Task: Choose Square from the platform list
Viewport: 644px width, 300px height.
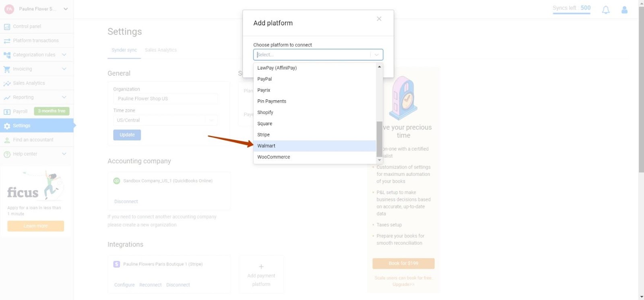Action: coord(315,124)
